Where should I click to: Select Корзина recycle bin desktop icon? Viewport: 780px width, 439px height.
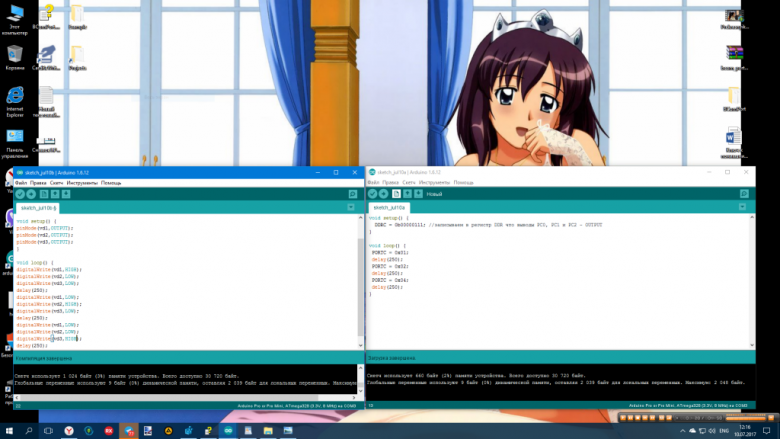click(15, 58)
